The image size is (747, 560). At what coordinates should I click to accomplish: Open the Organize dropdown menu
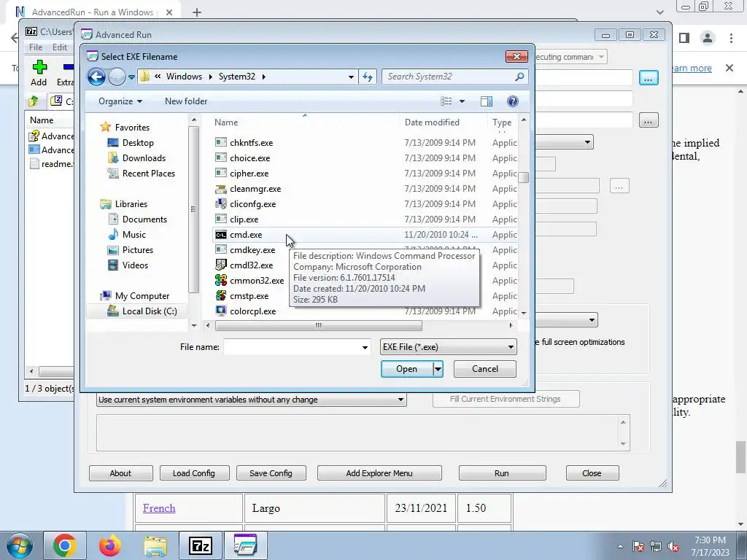click(x=120, y=101)
